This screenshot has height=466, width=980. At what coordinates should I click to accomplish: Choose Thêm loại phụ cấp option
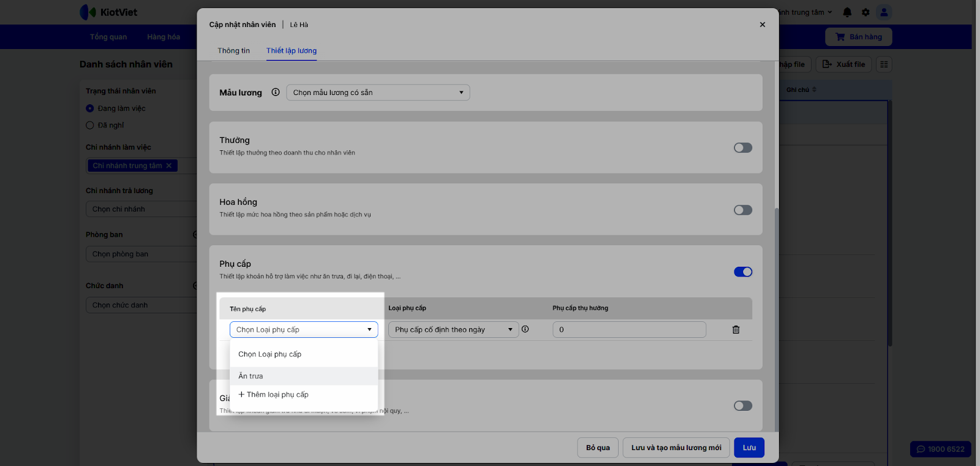pyautogui.click(x=274, y=395)
